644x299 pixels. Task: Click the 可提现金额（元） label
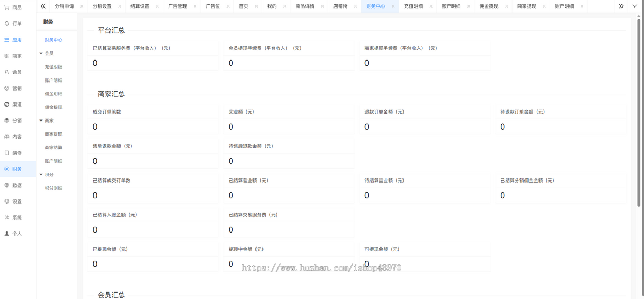tap(382, 249)
